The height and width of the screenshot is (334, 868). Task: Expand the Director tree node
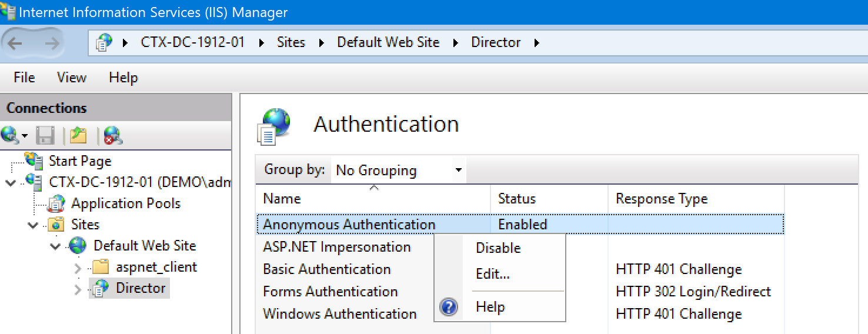coord(78,289)
